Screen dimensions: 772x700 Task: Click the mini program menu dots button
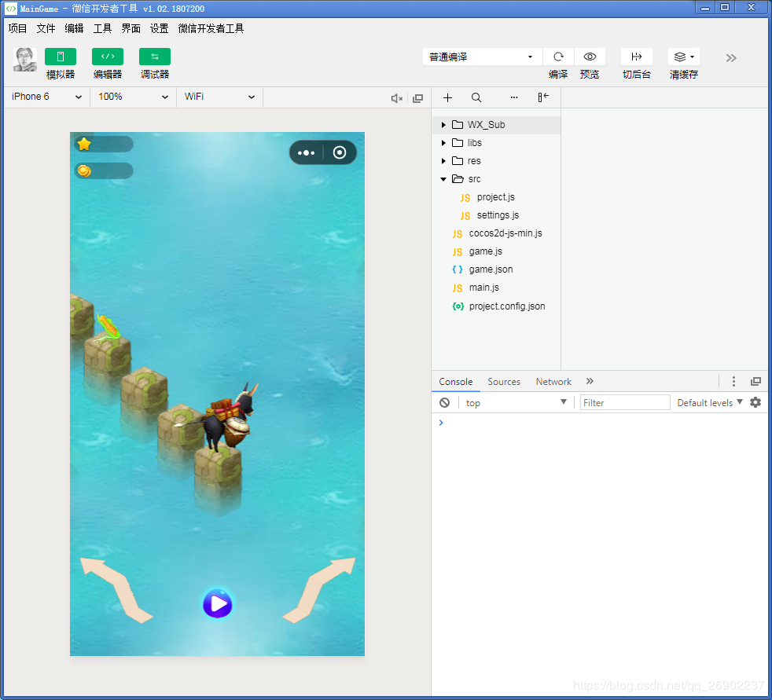307,152
